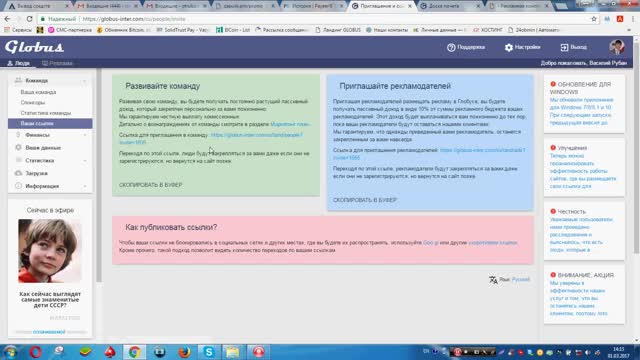Viewport: 640px width, 360px height.
Task: Click the Globus logo in the header
Action: tap(34, 47)
